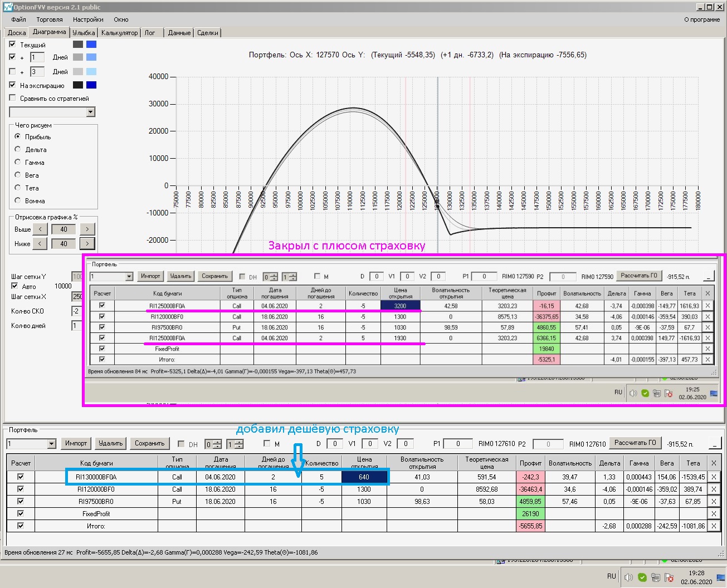Open the speaker volume icon near the 19:28 clock
The image size is (727, 588).
628,577
